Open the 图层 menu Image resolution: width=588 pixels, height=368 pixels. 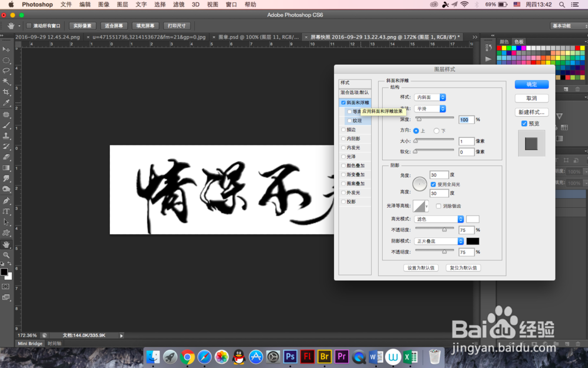pos(122,5)
